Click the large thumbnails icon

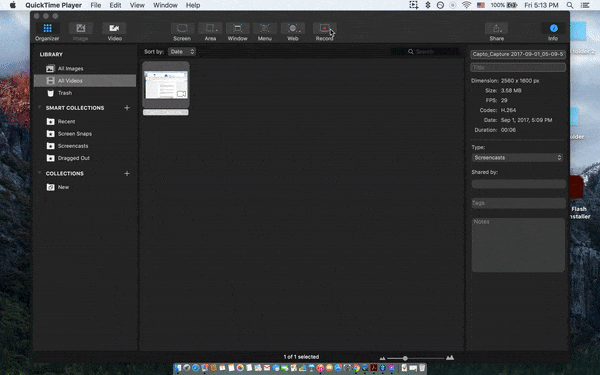[x=450, y=358]
